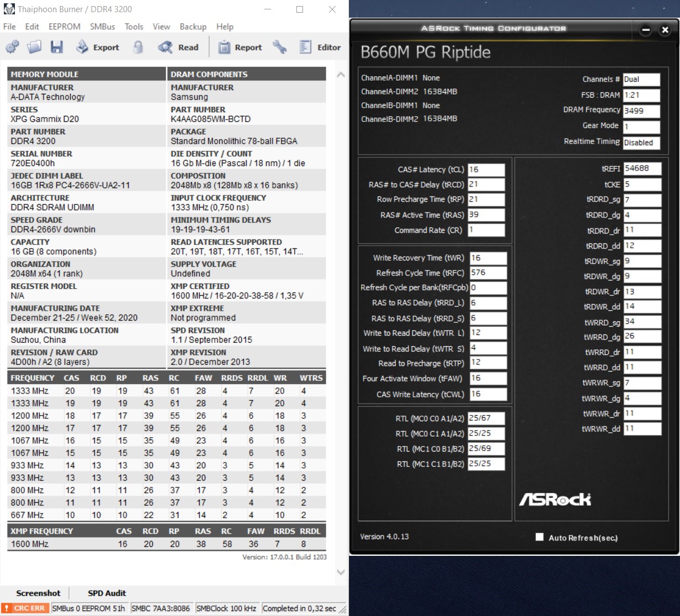Click the 667 MHz frequency row
This screenshot has width=680, height=616.
[167, 515]
